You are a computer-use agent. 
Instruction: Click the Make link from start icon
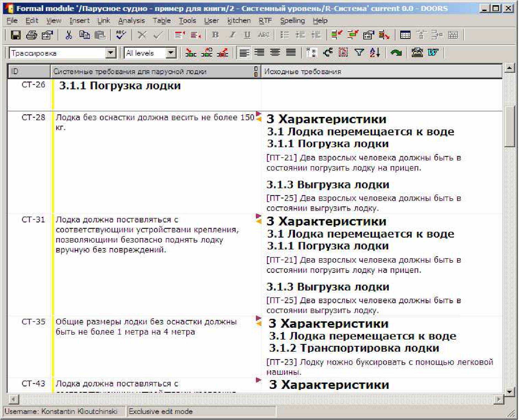[207, 52]
